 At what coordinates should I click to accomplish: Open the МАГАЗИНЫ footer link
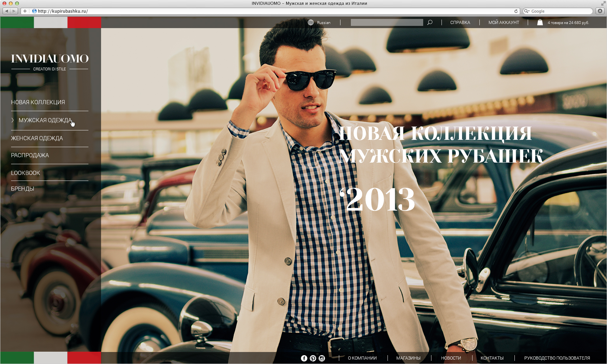click(408, 358)
